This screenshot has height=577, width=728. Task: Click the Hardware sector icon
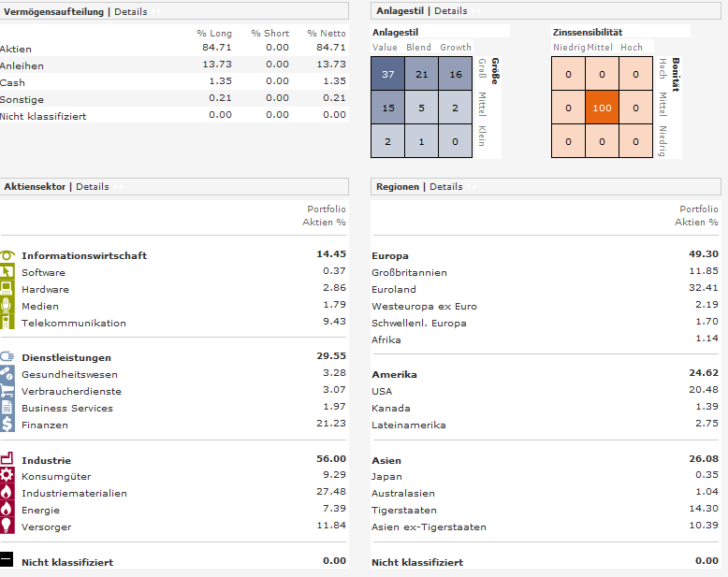point(7,289)
